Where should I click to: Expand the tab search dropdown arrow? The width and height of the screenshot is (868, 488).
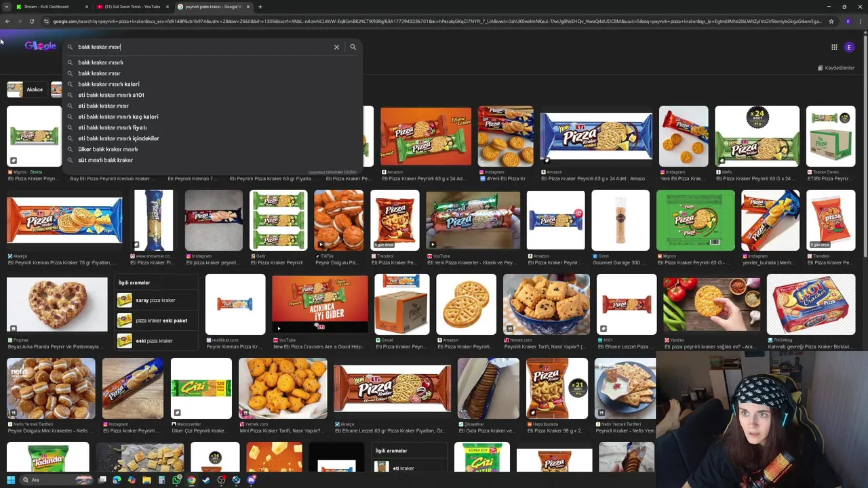click(x=5, y=7)
